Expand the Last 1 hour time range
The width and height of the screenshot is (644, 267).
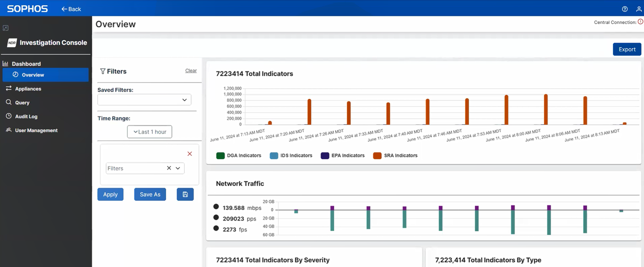[149, 132]
